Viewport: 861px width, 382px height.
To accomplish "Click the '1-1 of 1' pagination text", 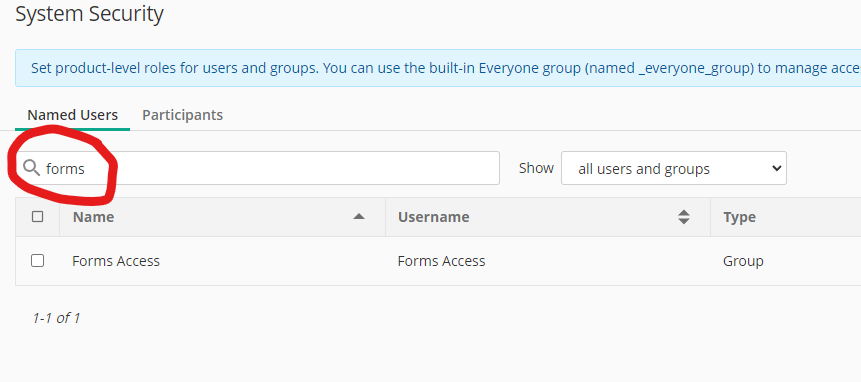I will 56,318.
